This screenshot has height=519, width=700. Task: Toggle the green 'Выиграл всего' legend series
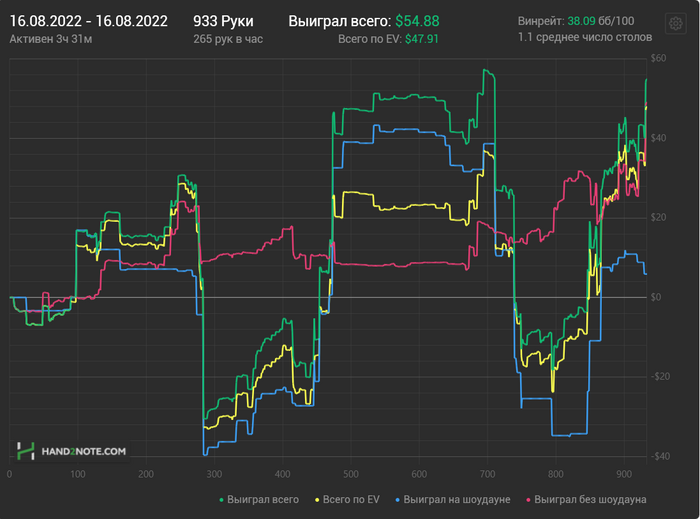259,499
